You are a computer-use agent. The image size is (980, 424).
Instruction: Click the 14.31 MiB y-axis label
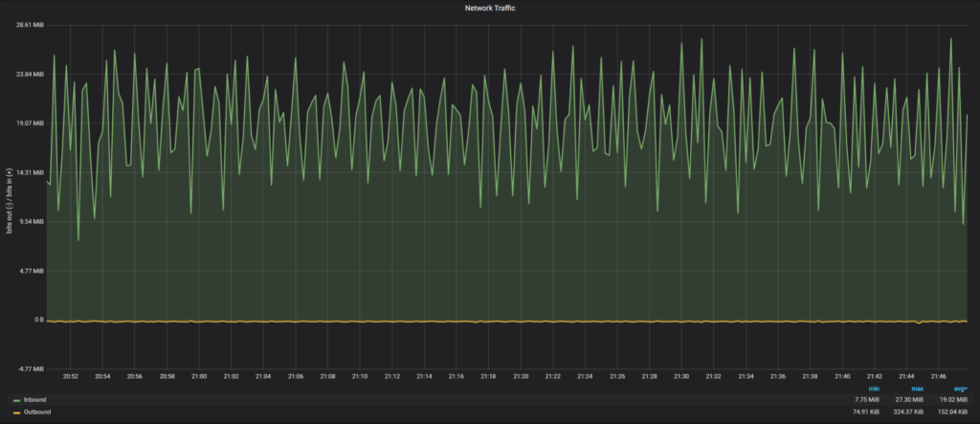tap(32, 172)
